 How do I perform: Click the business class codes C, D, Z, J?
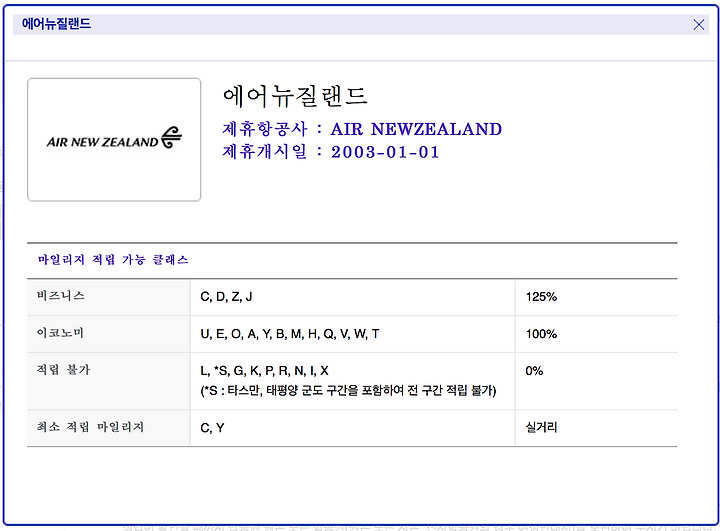point(226,297)
